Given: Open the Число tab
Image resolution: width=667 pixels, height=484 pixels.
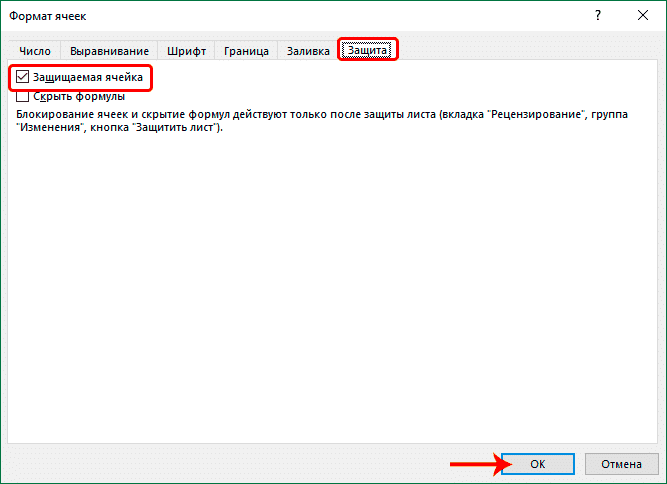Looking at the screenshot, I should pos(35,51).
